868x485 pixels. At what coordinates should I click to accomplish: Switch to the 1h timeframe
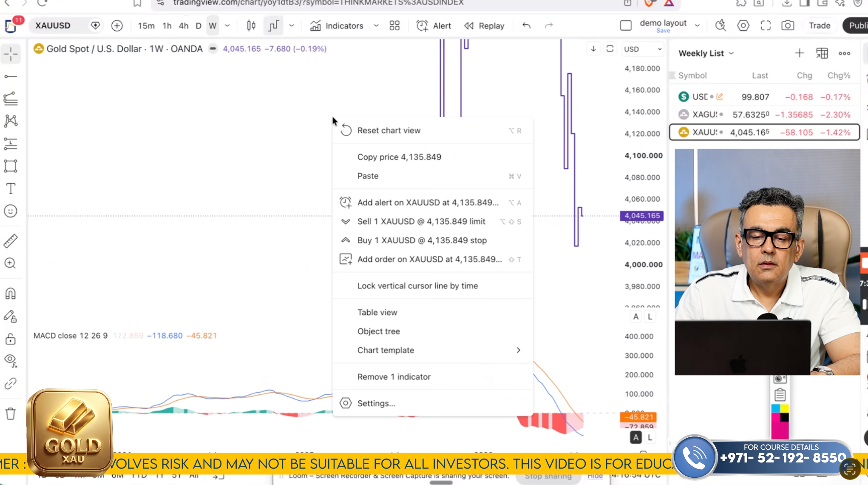tap(167, 26)
